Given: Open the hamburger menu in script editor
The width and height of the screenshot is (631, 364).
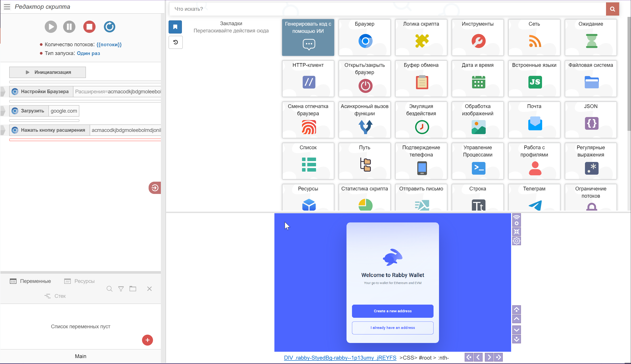Looking at the screenshot, I should (7, 7).
